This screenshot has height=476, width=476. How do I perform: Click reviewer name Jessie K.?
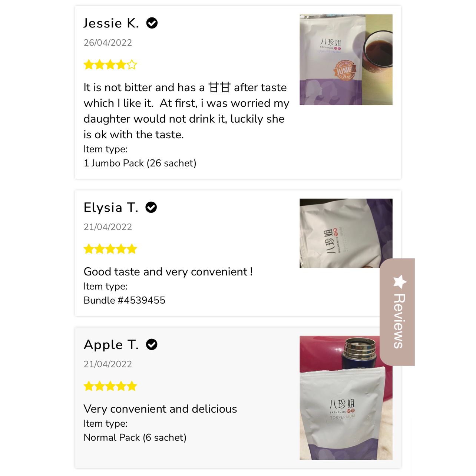point(111,23)
